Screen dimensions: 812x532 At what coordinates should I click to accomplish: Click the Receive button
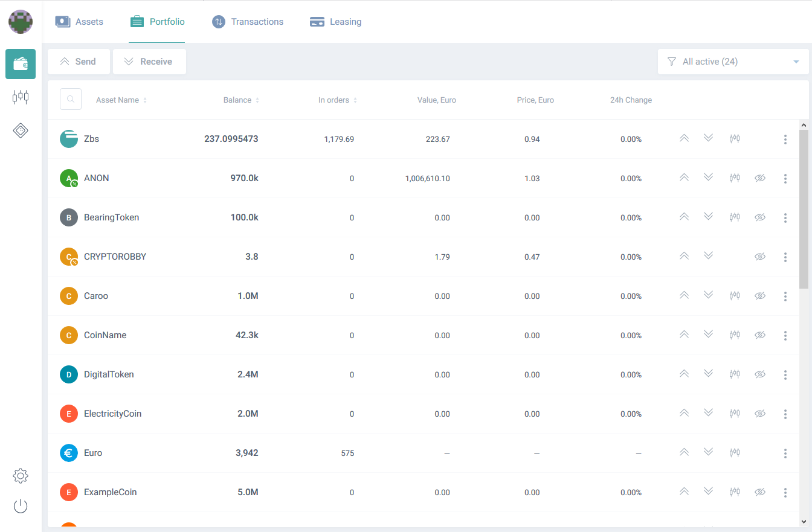point(149,62)
